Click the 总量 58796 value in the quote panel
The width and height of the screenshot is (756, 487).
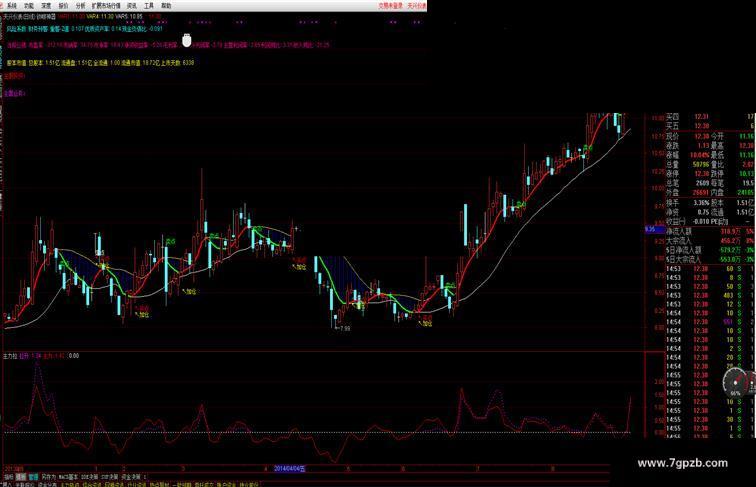tap(701, 164)
